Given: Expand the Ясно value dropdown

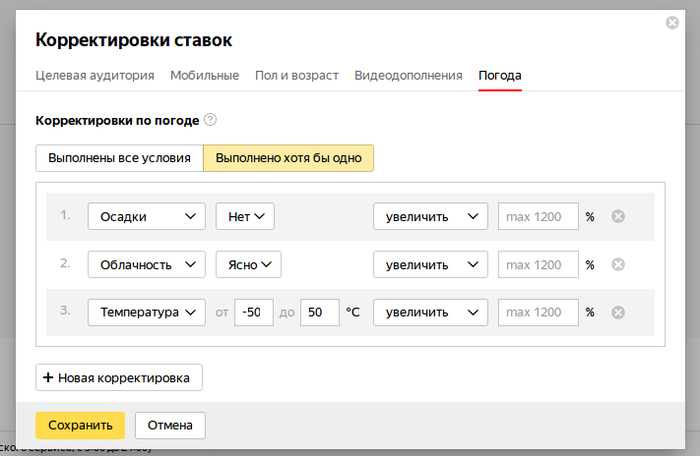Looking at the screenshot, I should pos(249,265).
